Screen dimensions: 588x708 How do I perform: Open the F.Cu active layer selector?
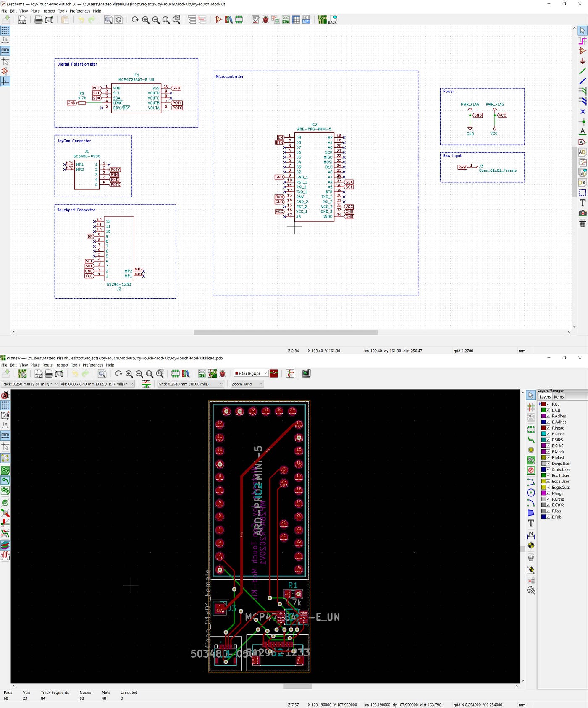(251, 373)
